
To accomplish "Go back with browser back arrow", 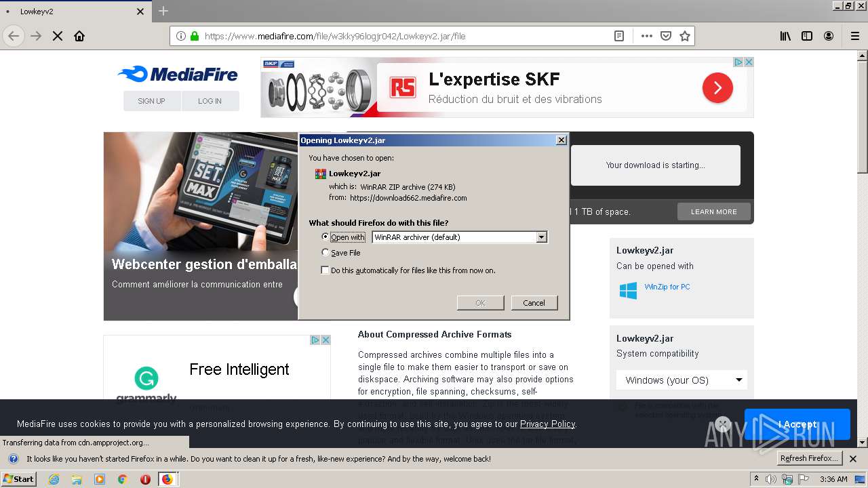I will pos(14,36).
